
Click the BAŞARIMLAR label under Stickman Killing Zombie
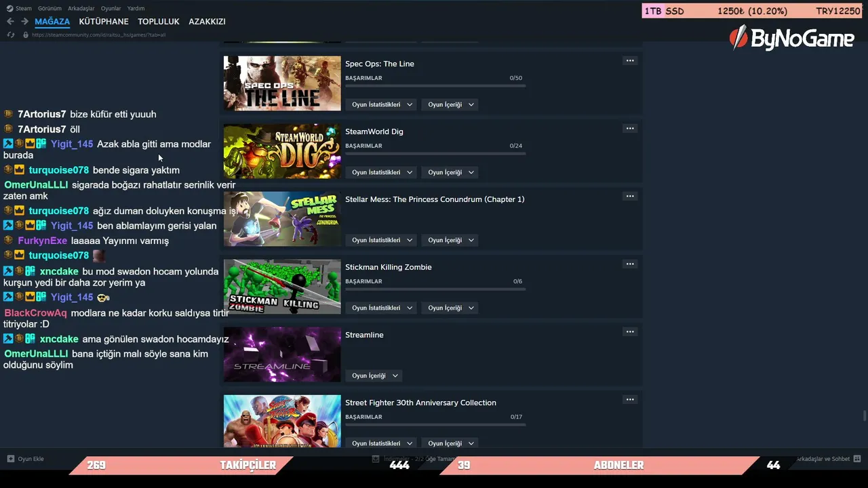click(x=363, y=281)
